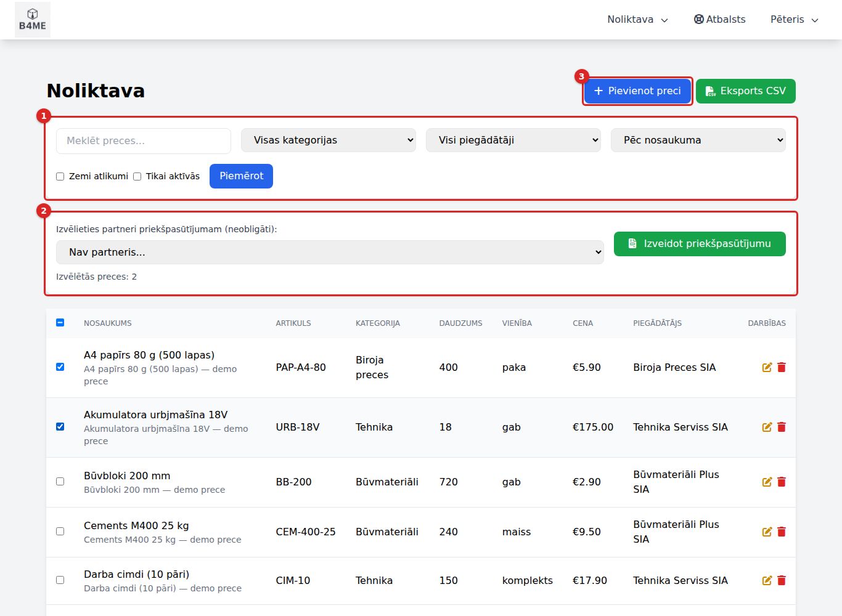Click the Pievienot preci button

point(637,91)
